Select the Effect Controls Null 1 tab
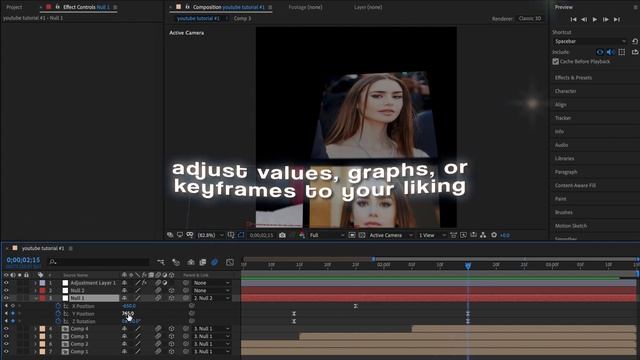The image size is (640, 360). (86, 7)
